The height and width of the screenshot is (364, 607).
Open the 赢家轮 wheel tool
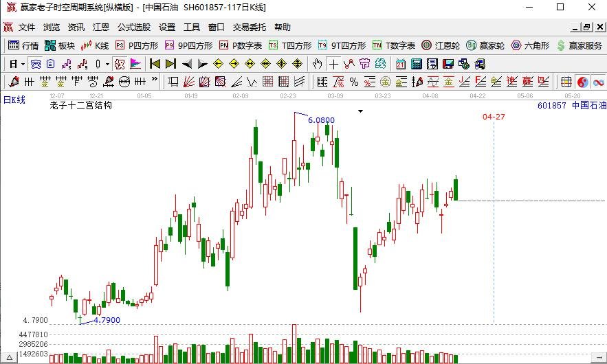coord(485,45)
